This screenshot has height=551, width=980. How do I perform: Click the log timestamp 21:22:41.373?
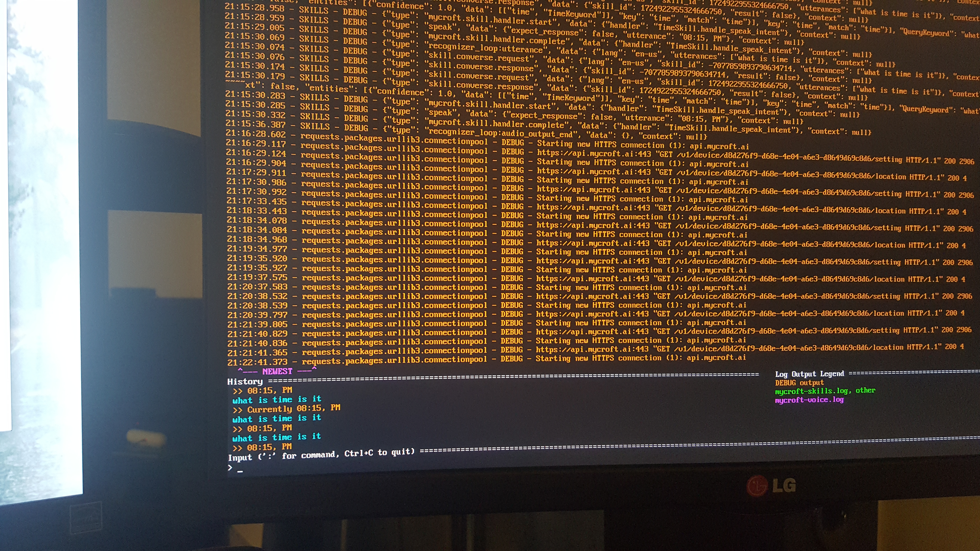(x=258, y=362)
